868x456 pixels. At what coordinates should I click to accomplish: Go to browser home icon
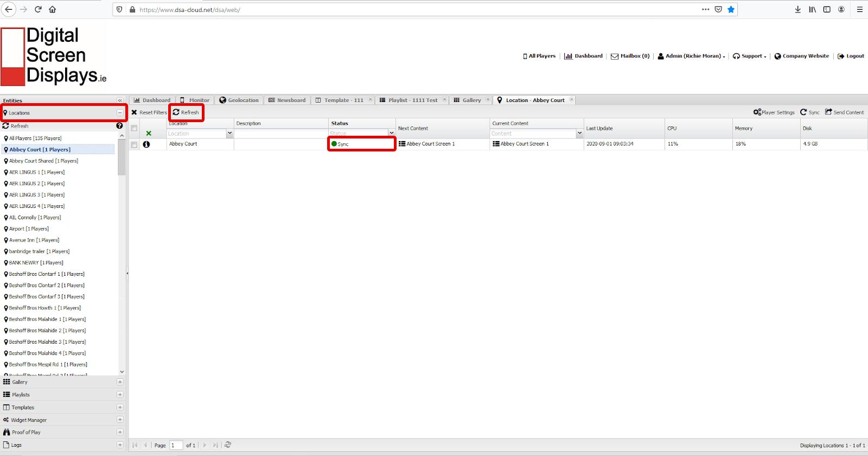(x=53, y=9)
